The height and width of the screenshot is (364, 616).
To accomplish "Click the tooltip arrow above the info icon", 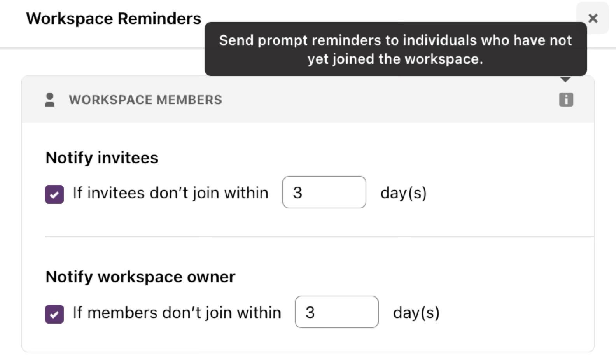I will pos(566,79).
